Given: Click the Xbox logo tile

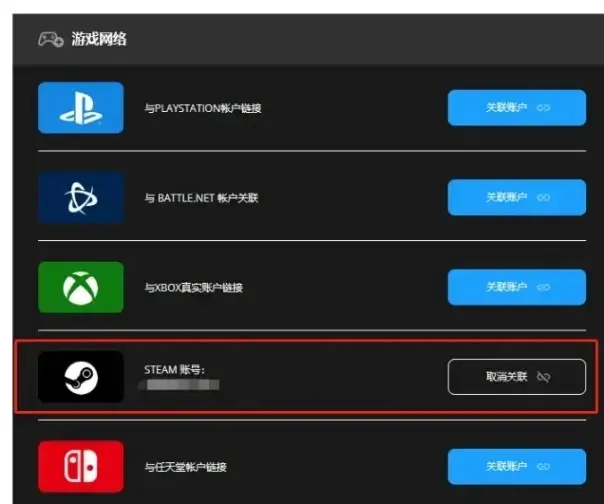Looking at the screenshot, I should pos(81,287).
